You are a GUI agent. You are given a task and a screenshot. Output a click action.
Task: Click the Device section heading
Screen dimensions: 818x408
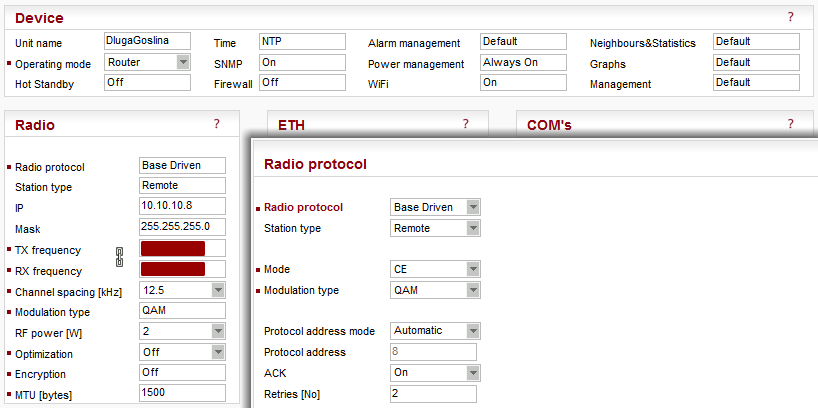39,18
